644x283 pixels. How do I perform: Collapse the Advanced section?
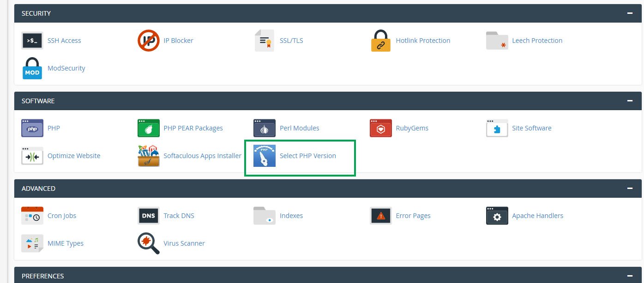pos(630,189)
